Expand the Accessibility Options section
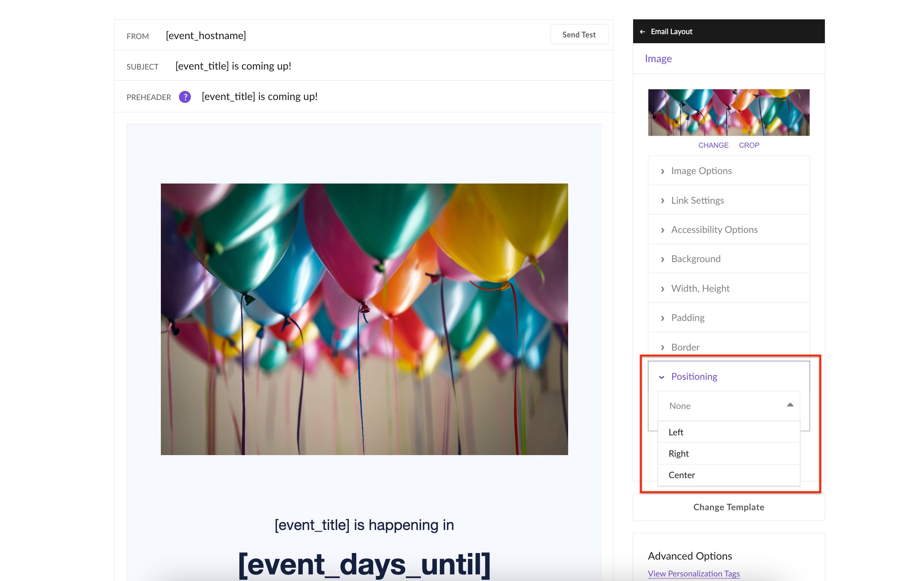This screenshot has width=924, height=581. coord(729,230)
